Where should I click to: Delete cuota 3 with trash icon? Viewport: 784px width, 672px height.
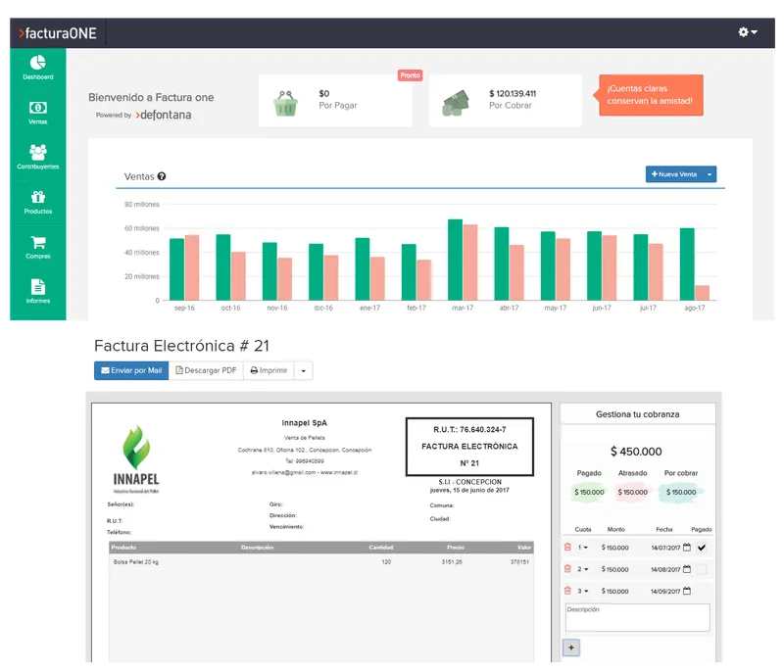click(x=567, y=591)
